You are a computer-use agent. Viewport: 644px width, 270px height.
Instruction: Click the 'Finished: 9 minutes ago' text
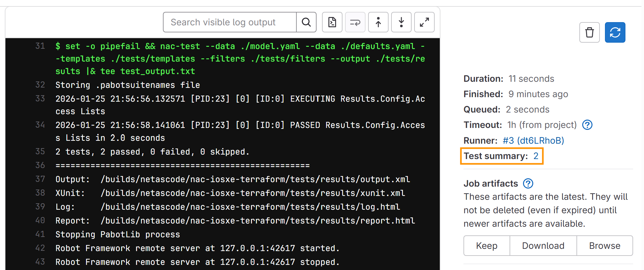tap(516, 94)
